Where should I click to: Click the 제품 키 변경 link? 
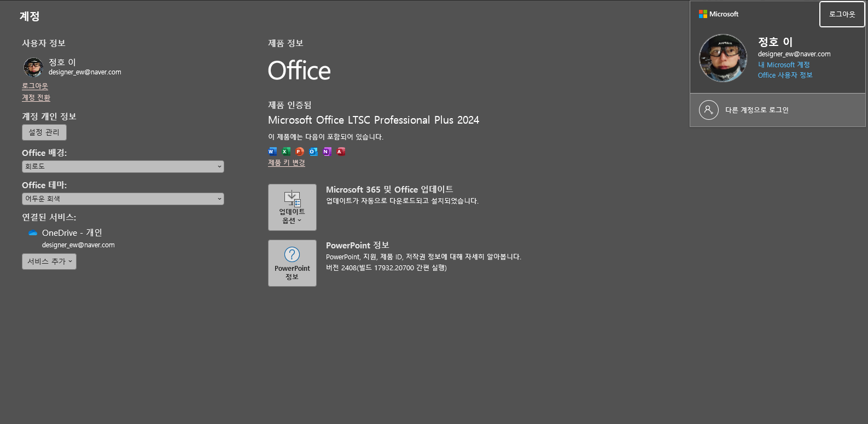pyautogui.click(x=287, y=162)
